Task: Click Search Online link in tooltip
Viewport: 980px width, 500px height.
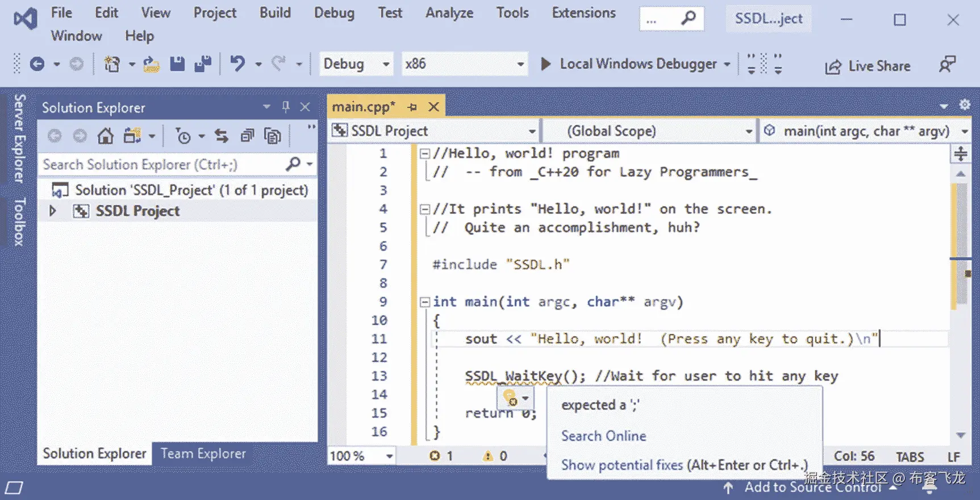Action: coord(604,436)
